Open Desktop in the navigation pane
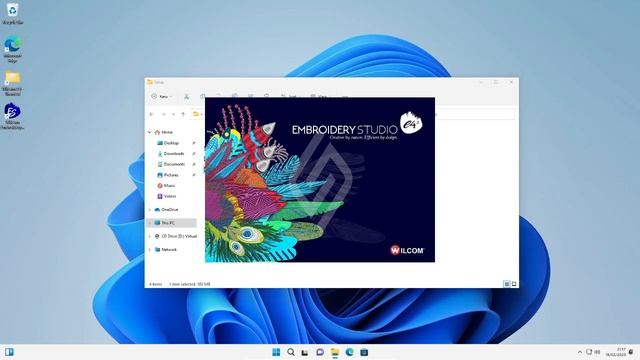Viewport: 640px width, 360px height. 168,143
